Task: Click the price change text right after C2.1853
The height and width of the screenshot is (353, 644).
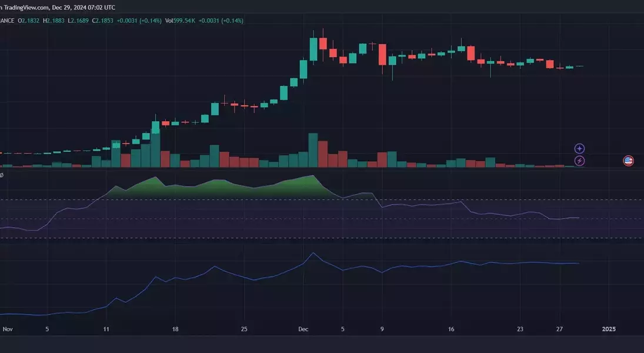Action: click(x=139, y=21)
